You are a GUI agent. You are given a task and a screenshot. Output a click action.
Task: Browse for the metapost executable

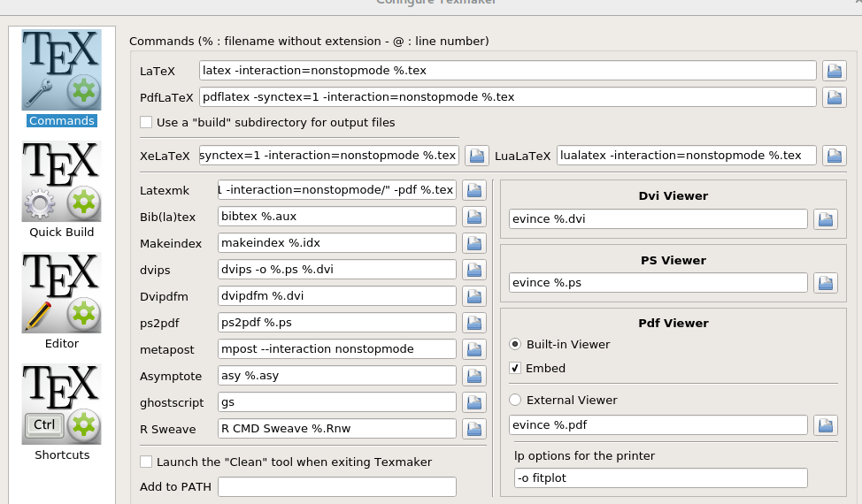coord(473,350)
